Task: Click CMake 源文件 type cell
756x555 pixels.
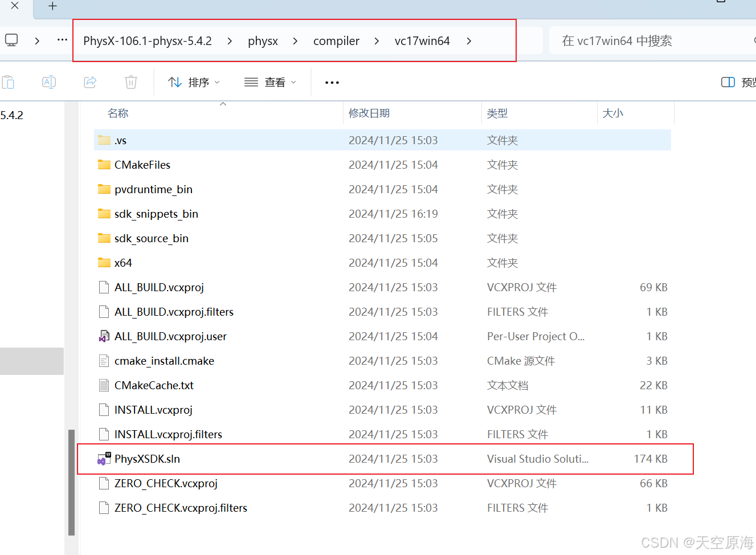Action: pyautogui.click(x=521, y=361)
